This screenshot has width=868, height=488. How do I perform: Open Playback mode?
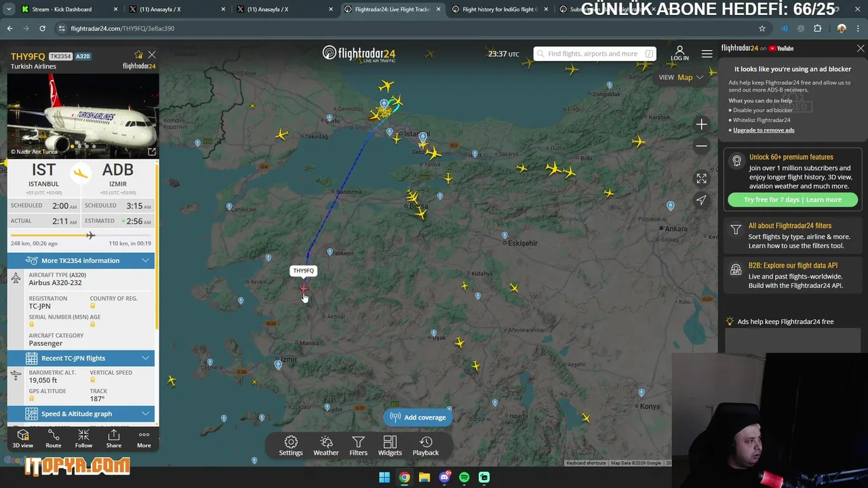click(x=426, y=446)
